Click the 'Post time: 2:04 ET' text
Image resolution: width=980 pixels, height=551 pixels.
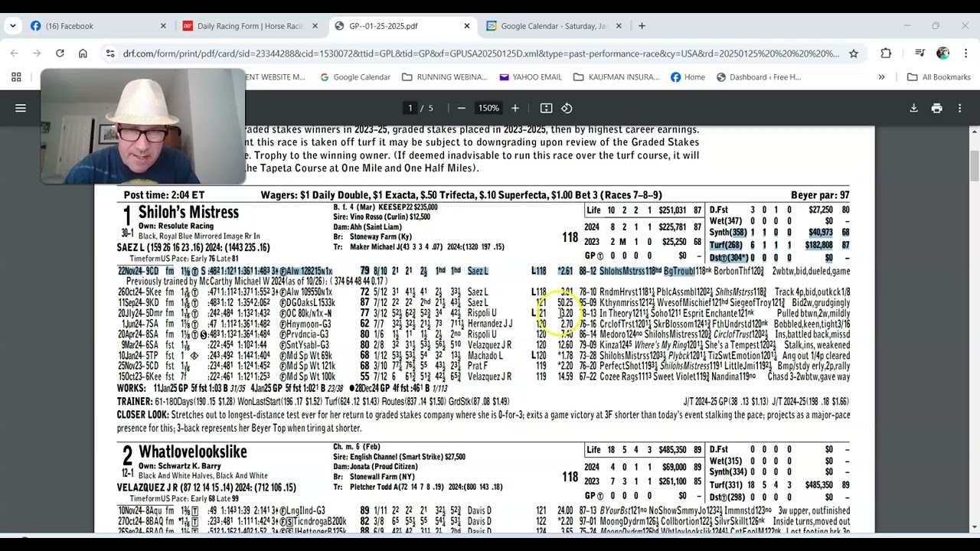[x=164, y=195]
